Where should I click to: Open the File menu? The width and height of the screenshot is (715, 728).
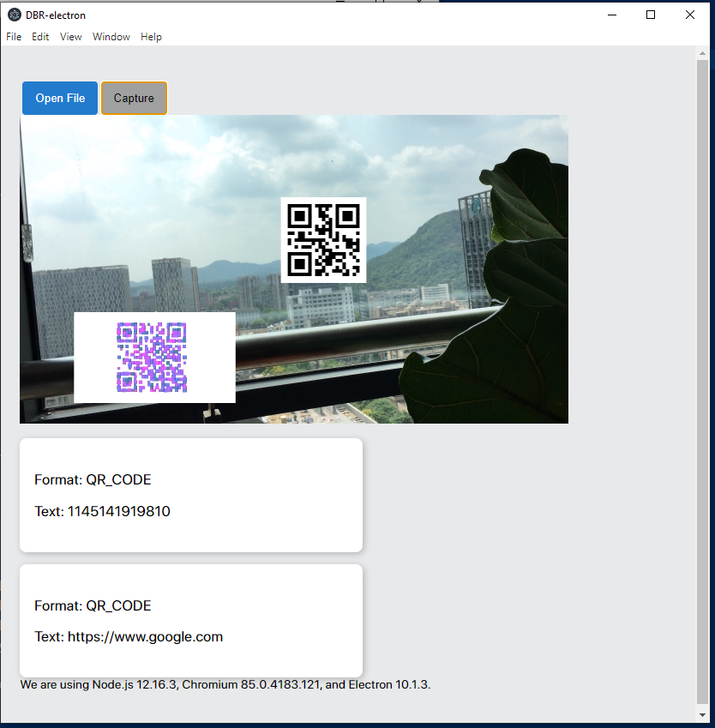click(x=14, y=37)
